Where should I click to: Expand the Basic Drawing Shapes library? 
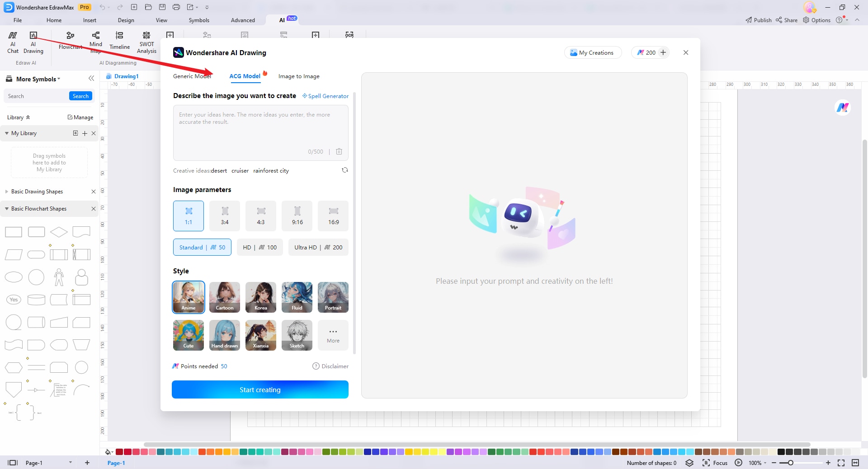(x=7, y=192)
